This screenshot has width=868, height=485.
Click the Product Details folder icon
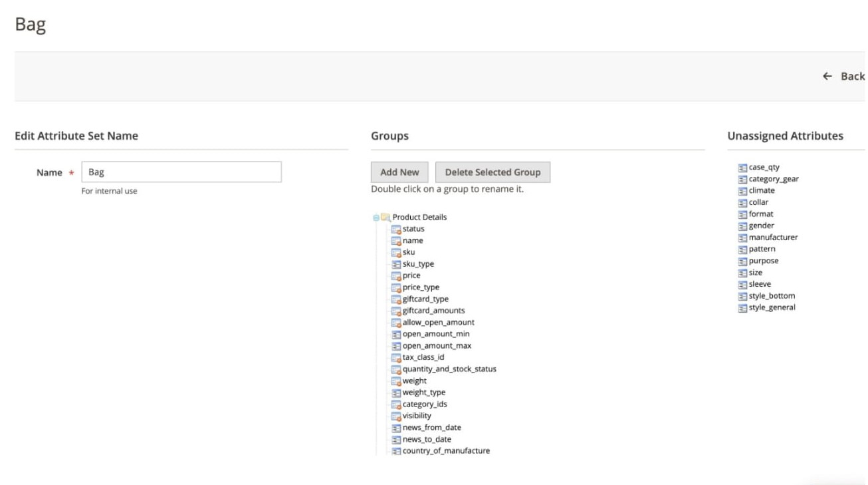coord(385,218)
